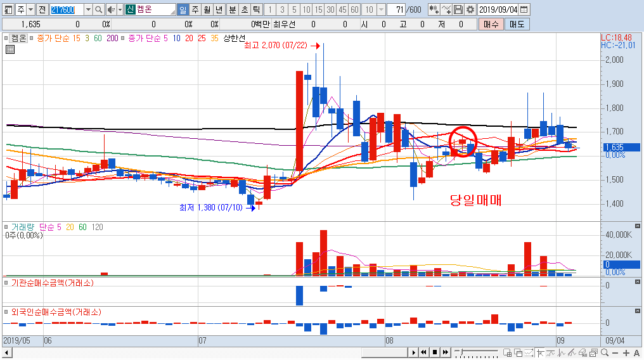Click the date field 2019/09/04

click(x=498, y=10)
